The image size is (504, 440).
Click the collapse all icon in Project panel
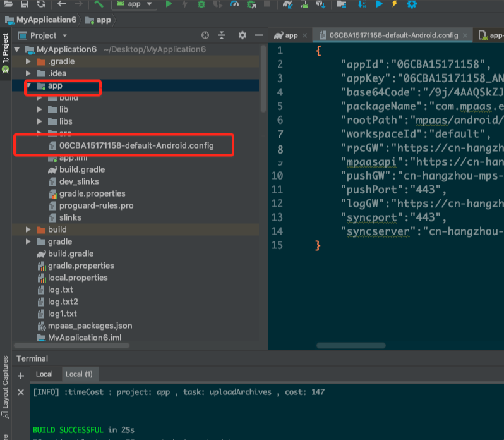(x=222, y=35)
